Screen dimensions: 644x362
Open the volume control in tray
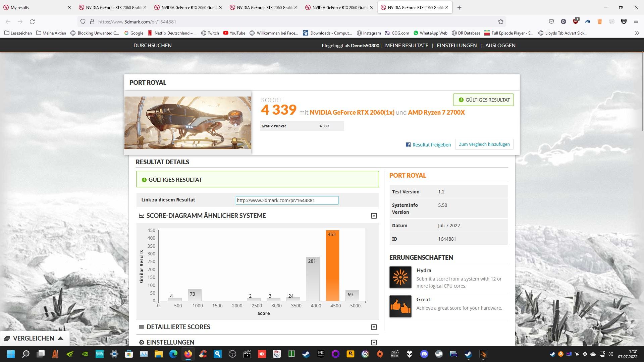click(610, 354)
